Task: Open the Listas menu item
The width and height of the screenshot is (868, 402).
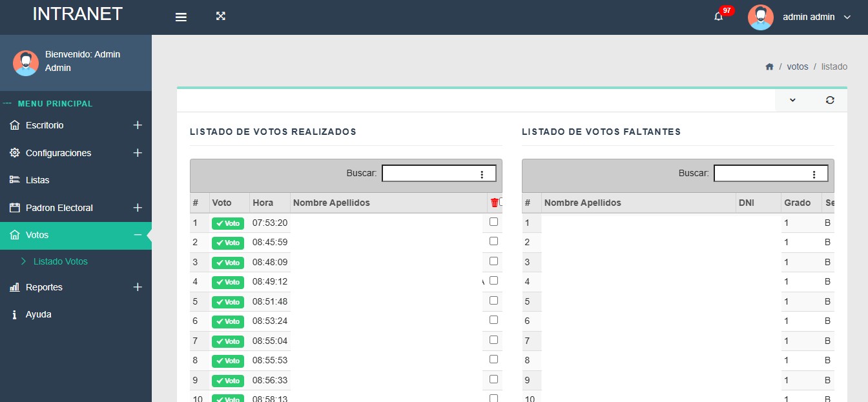Action: tap(76, 180)
